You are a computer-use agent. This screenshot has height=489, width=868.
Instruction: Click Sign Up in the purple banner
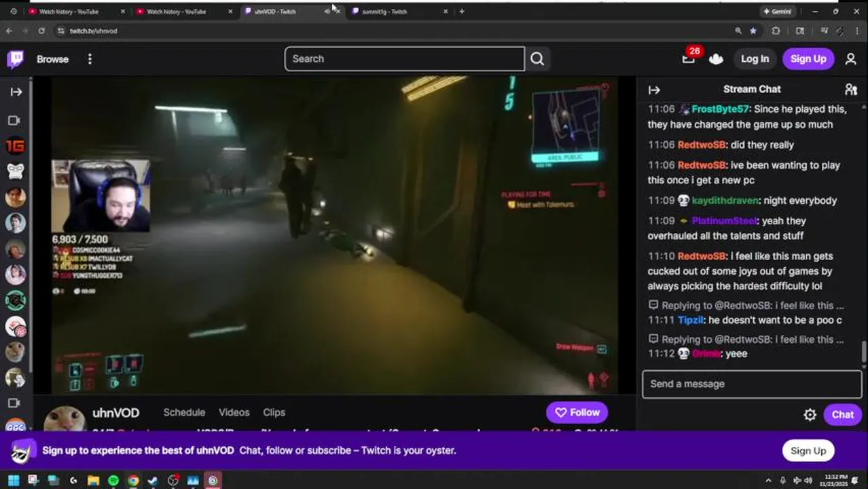808,451
